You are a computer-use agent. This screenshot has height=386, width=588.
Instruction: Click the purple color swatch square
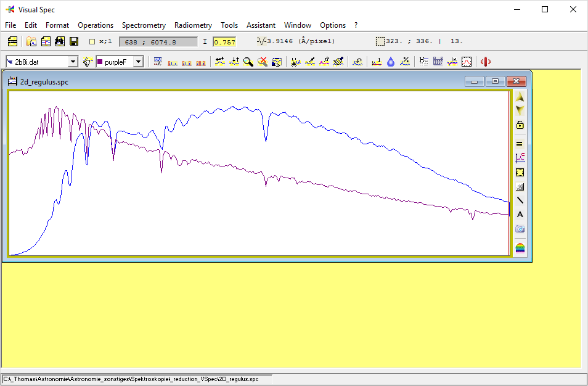click(100, 62)
